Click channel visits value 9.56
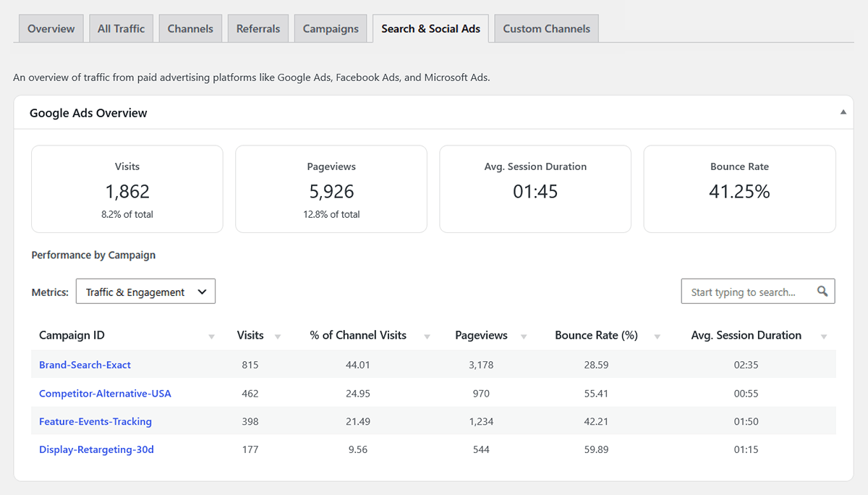 358,449
